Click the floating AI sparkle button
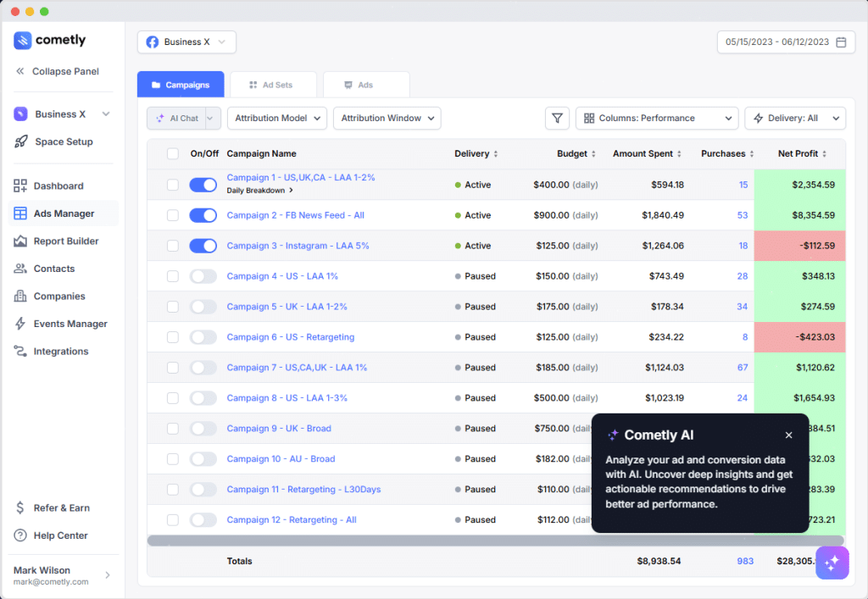 coord(832,563)
